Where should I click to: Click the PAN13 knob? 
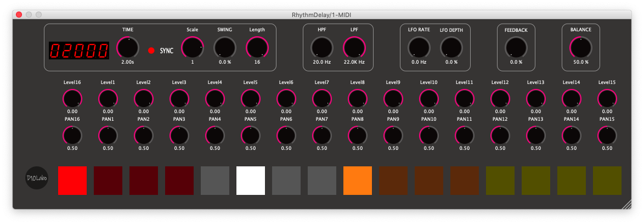click(536, 136)
